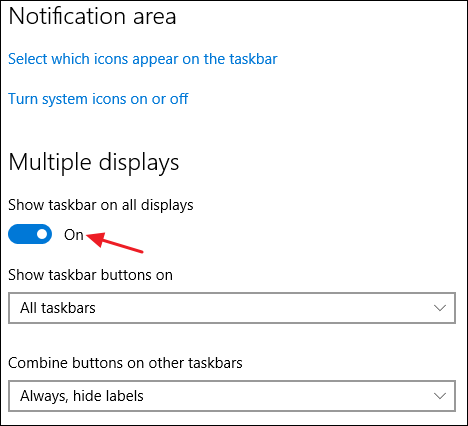Image resolution: width=468 pixels, height=426 pixels.
Task: Open 'Show taskbar buttons on' dropdown showing All taskbars
Action: (232, 308)
